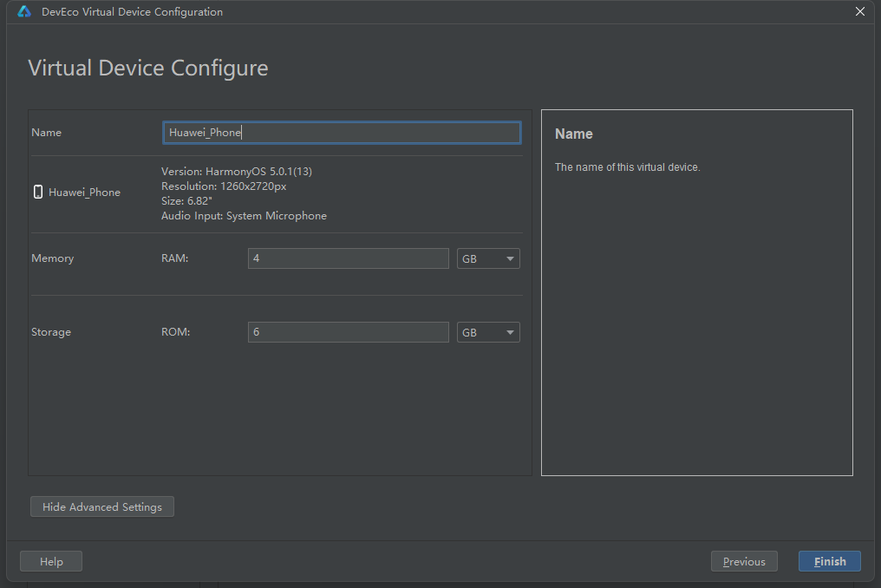Click the ROM: label
This screenshot has height=588, width=881.
pos(176,332)
